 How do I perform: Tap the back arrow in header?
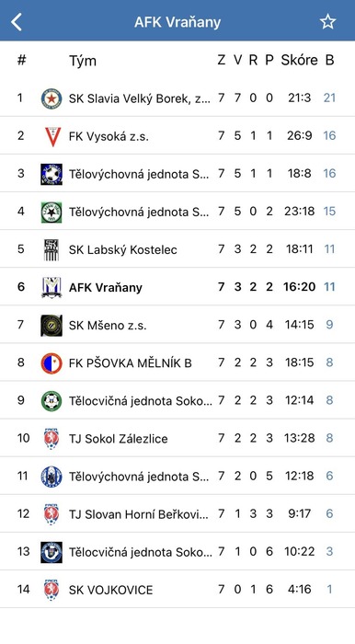point(17,22)
